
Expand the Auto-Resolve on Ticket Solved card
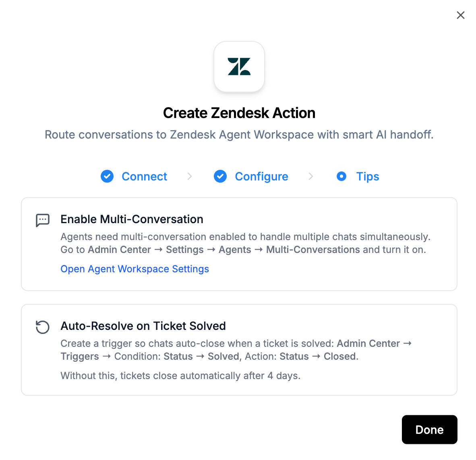coord(143,326)
